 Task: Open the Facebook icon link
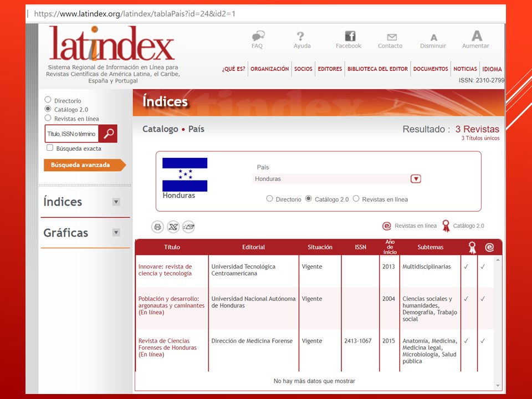pos(350,36)
